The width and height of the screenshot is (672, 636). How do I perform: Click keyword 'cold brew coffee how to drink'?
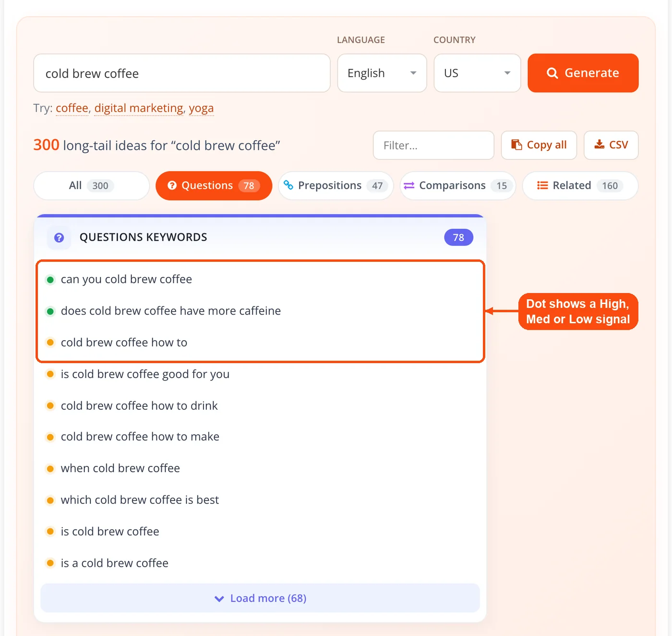pyautogui.click(x=139, y=406)
